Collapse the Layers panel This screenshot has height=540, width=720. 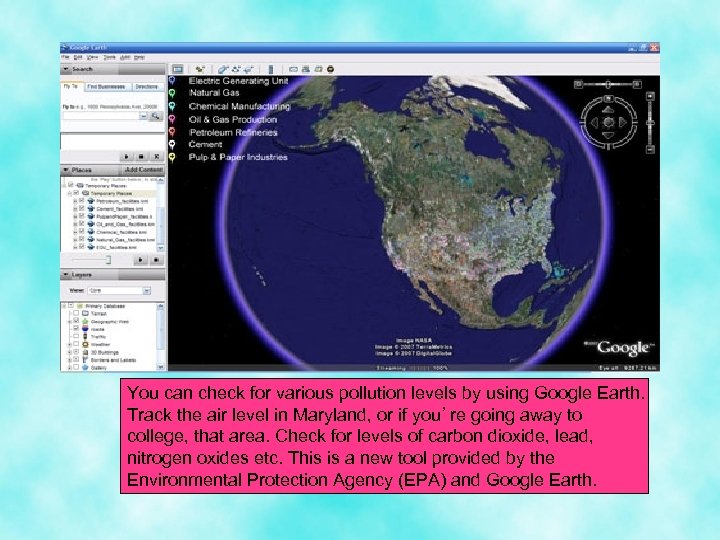(66, 275)
